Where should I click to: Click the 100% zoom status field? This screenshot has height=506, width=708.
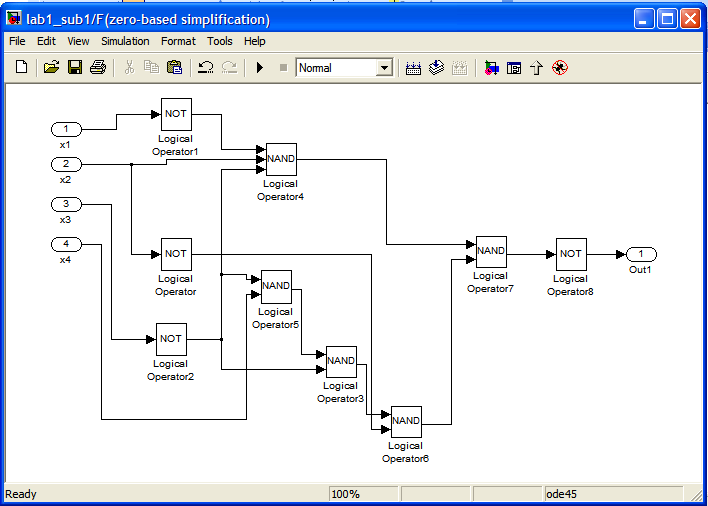pos(363,494)
